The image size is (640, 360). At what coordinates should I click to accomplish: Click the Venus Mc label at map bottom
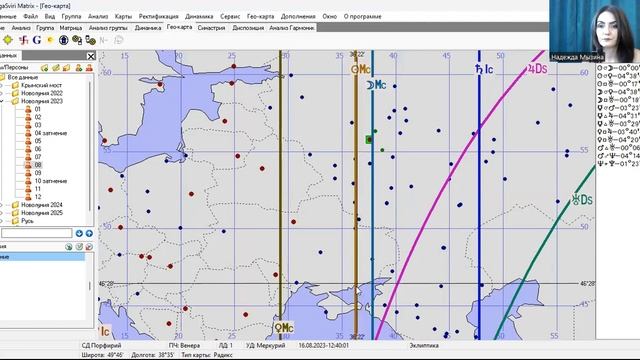pos(284,328)
